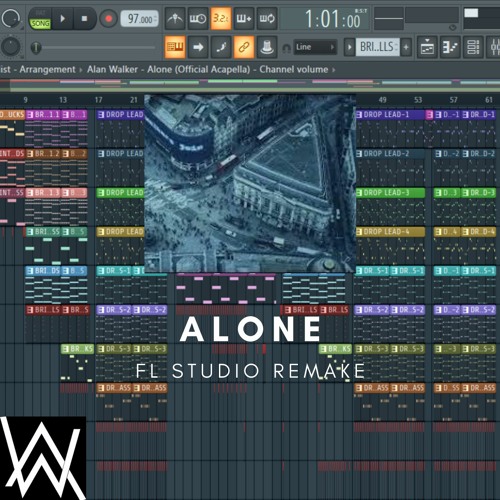Open the pattern selector arrow beside BRI..LLS

pyautogui.click(x=349, y=47)
